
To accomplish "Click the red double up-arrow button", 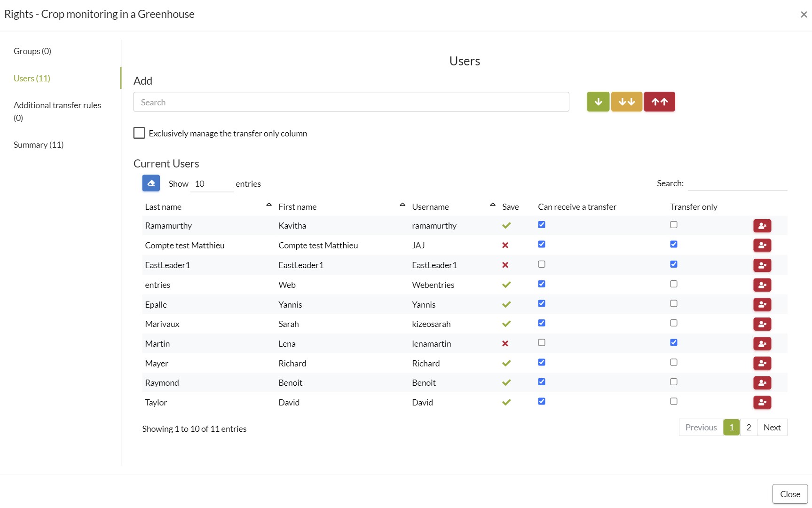I will 659,102.
